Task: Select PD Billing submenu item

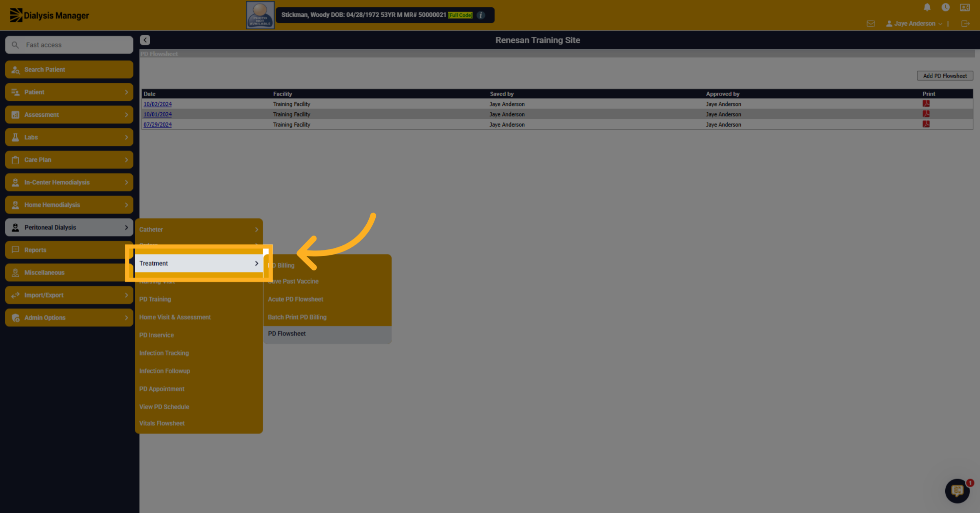Action: pyautogui.click(x=327, y=265)
